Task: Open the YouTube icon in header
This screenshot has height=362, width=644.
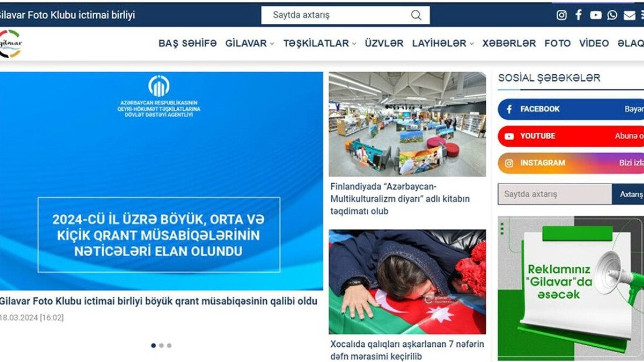Action: pyautogui.click(x=596, y=15)
